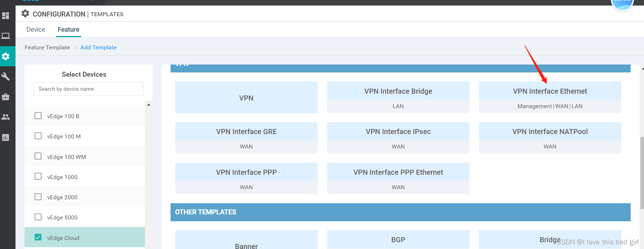Open the Administration people sidebar icon
644x249 pixels.
[x=5, y=117]
